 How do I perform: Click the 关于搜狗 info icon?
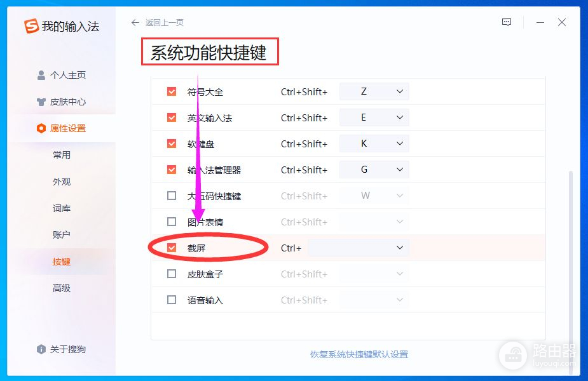(x=41, y=349)
